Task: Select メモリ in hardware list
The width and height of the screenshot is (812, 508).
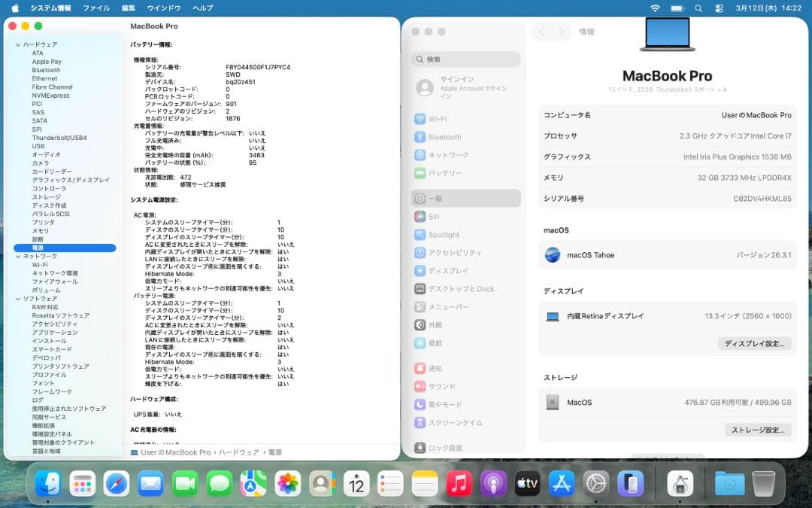Action: pyautogui.click(x=41, y=231)
